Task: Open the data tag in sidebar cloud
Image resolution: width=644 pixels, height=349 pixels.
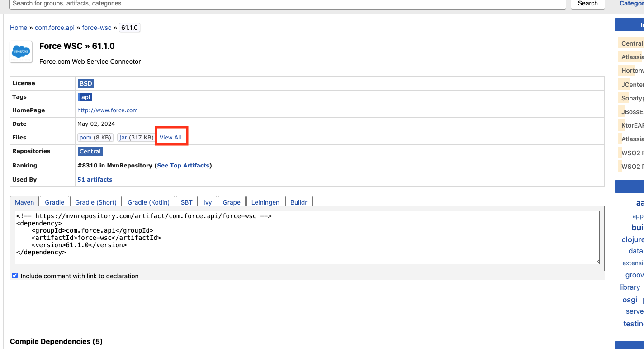Action: point(635,251)
